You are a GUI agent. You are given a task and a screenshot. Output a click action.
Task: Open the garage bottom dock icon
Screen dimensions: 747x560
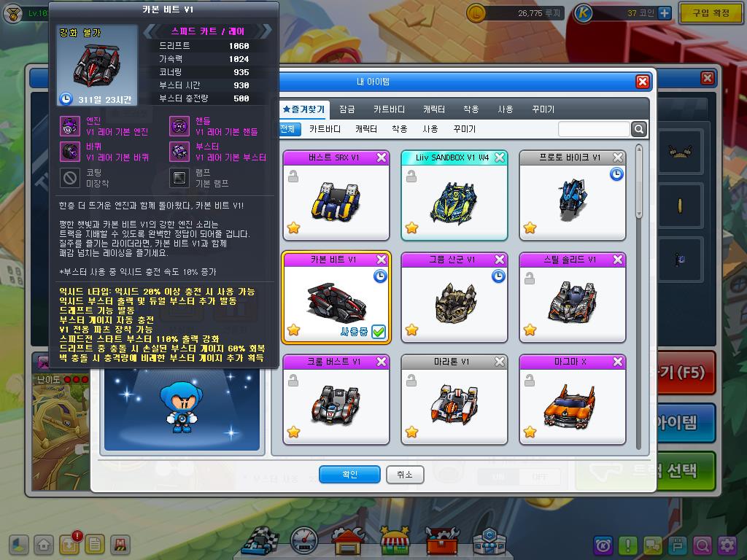pos(349,540)
